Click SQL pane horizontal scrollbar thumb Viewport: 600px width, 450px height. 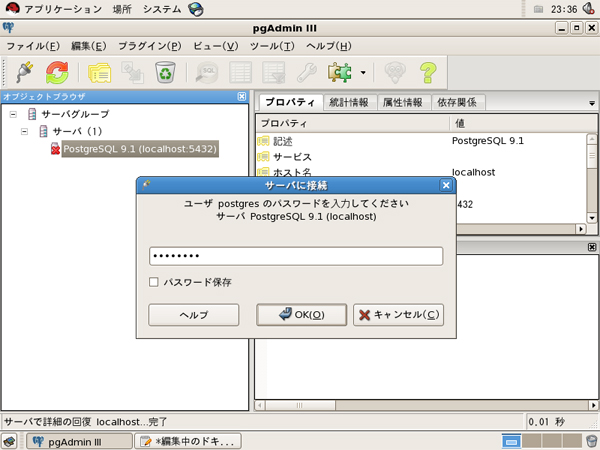pyautogui.click(x=300, y=405)
